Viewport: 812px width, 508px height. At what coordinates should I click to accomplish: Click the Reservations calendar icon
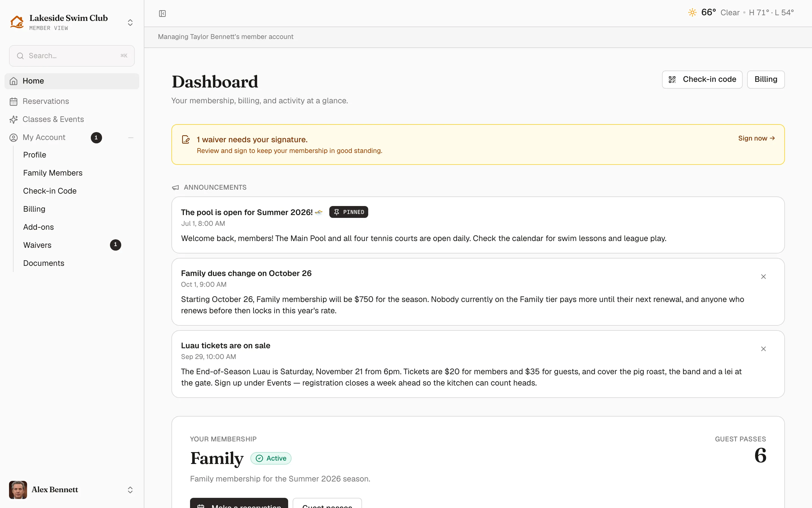14,102
